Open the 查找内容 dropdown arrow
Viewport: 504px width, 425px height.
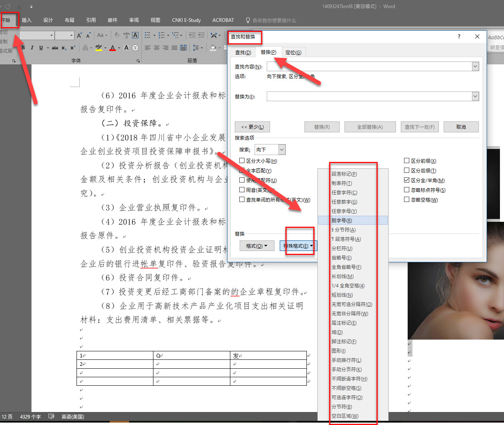pos(475,66)
